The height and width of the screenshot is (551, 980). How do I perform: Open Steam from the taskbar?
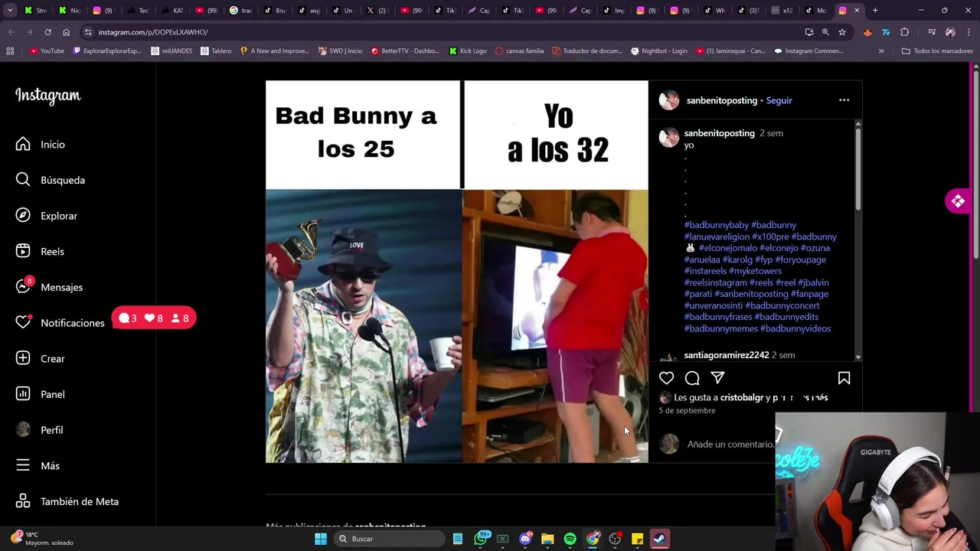coord(659,539)
